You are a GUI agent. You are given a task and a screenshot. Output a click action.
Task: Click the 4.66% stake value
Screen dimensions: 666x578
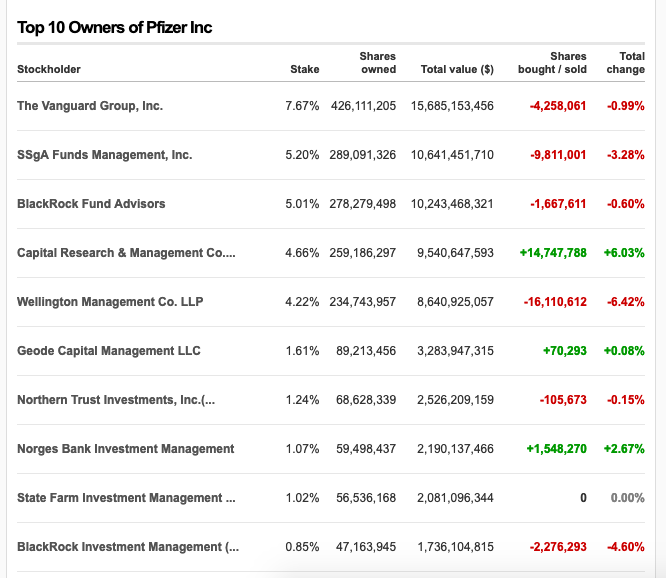(x=302, y=253)
